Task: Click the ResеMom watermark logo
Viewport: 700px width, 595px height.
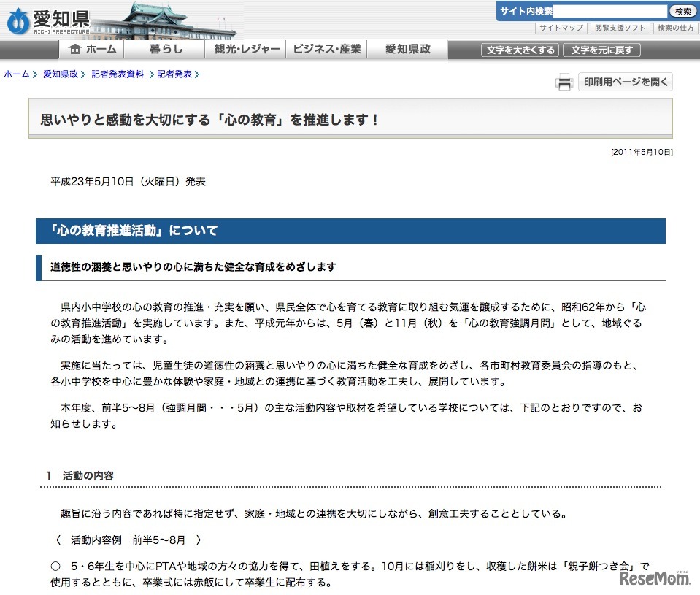Action: click(x=655, y=579)
